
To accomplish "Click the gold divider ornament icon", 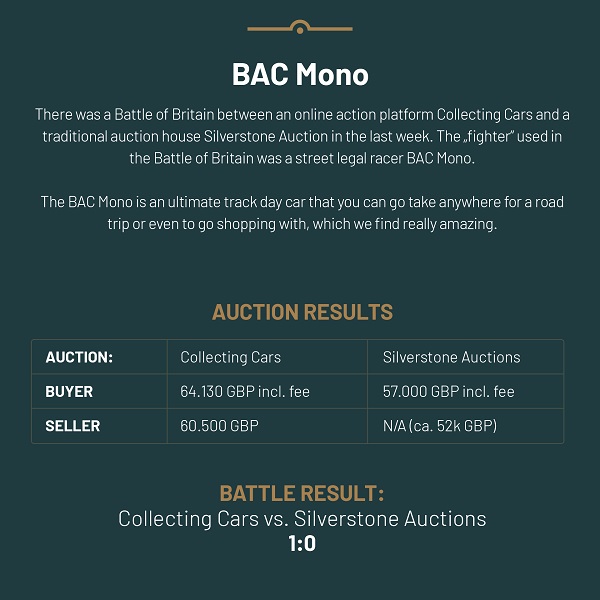I will (x=300, y=27).
